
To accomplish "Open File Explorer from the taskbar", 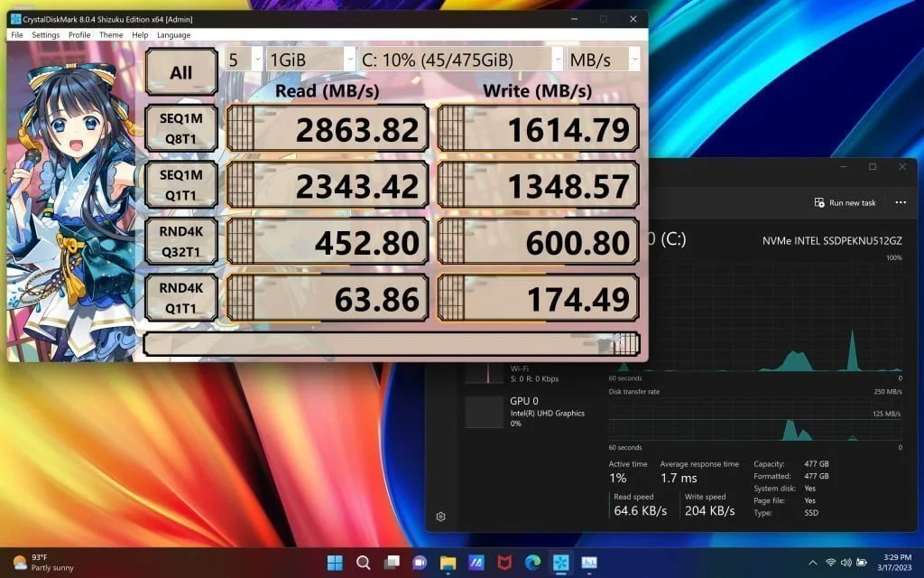I will coord(448,563).
